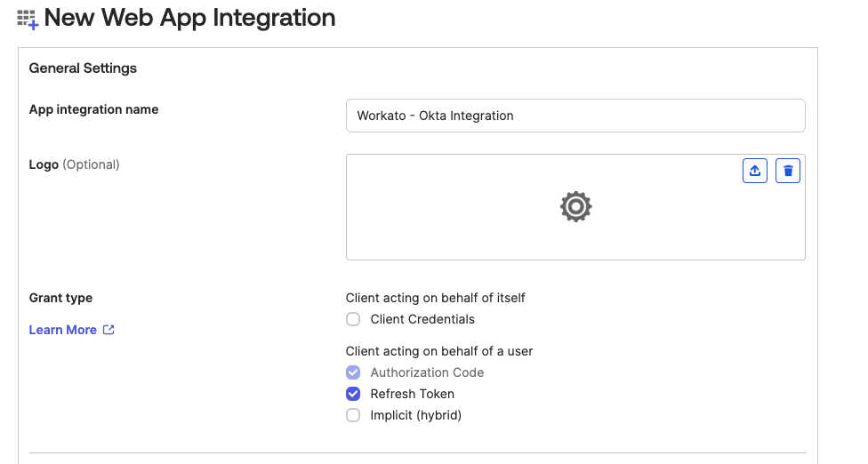
Task: Click the "Authorization Code" label text
Action: pos(427,372)
